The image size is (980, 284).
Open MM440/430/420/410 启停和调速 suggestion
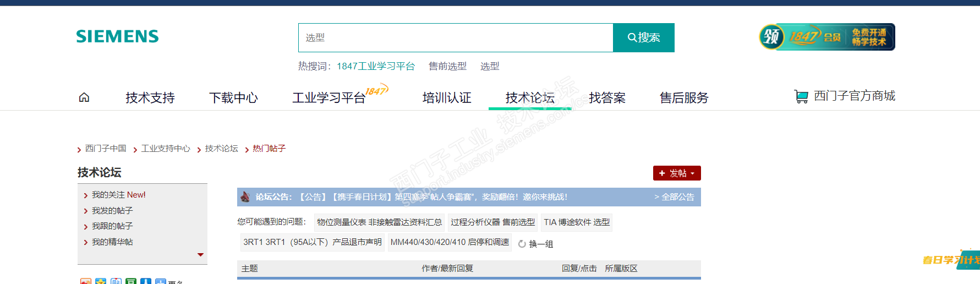tap(450, 242)
